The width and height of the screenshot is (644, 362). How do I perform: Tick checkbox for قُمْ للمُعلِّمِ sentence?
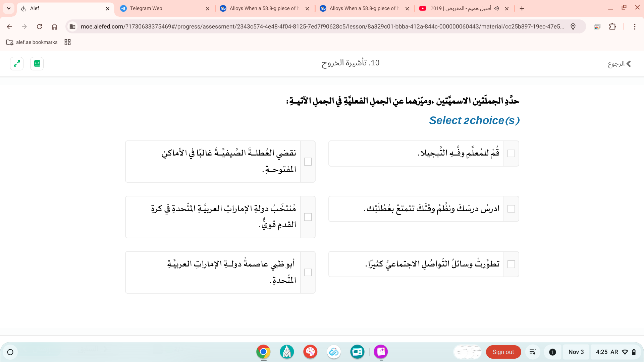pyautogui.click(x=511, y=154)
